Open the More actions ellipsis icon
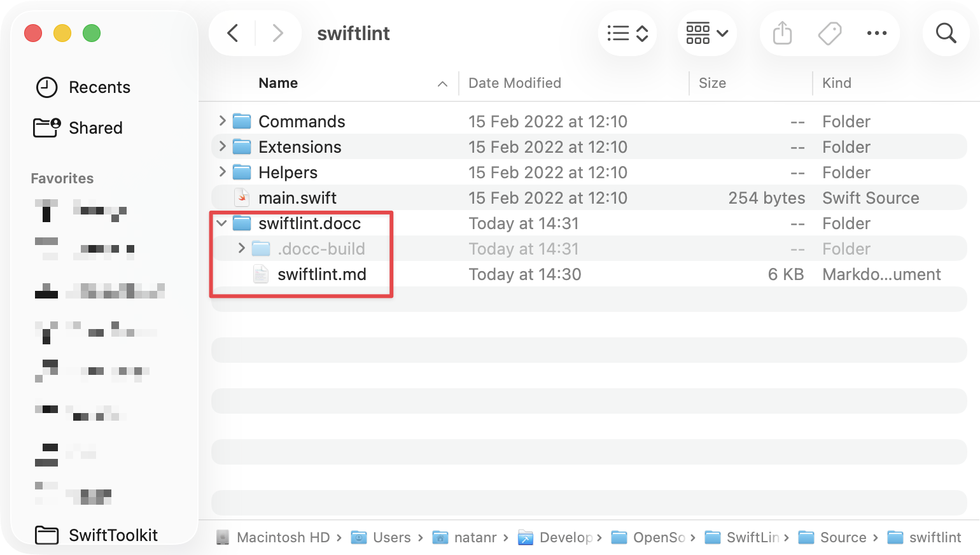 (x=877, y=33)
